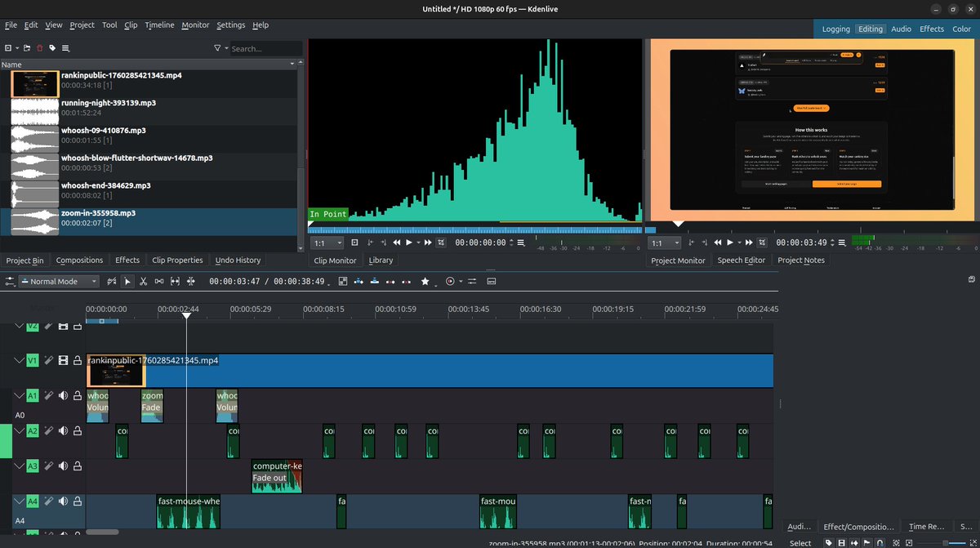The height and width of the screenshot is (548, 980).
Task: Mute audio track A1 speaker icon
Action: (x=63, y=395)
